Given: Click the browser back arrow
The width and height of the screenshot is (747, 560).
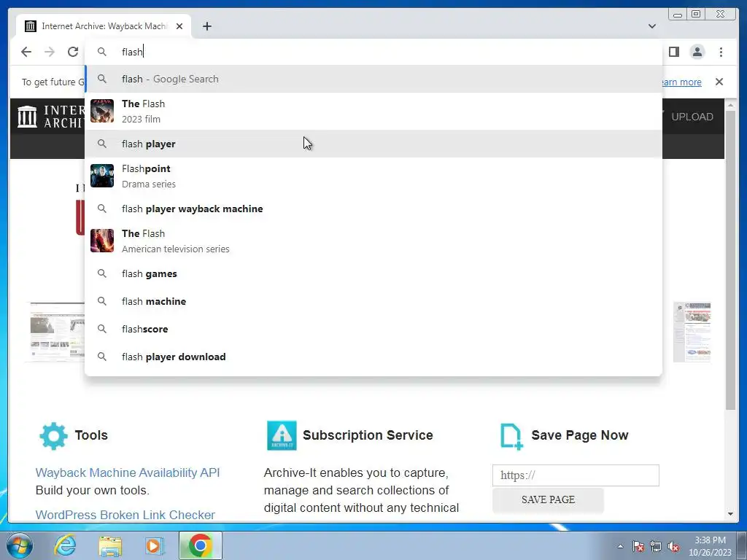Looking at the screenshot, I should tap(26, 52).
